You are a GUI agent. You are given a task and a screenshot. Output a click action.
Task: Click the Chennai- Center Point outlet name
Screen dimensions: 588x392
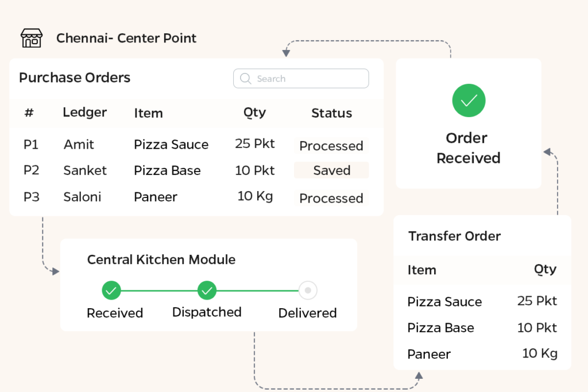click(x=126, y=38)
